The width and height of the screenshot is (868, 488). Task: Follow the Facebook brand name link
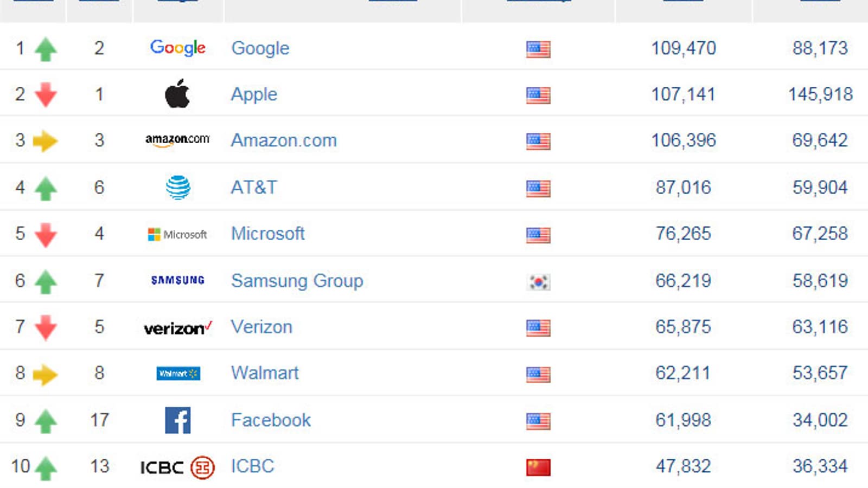(x=271, y=420)
